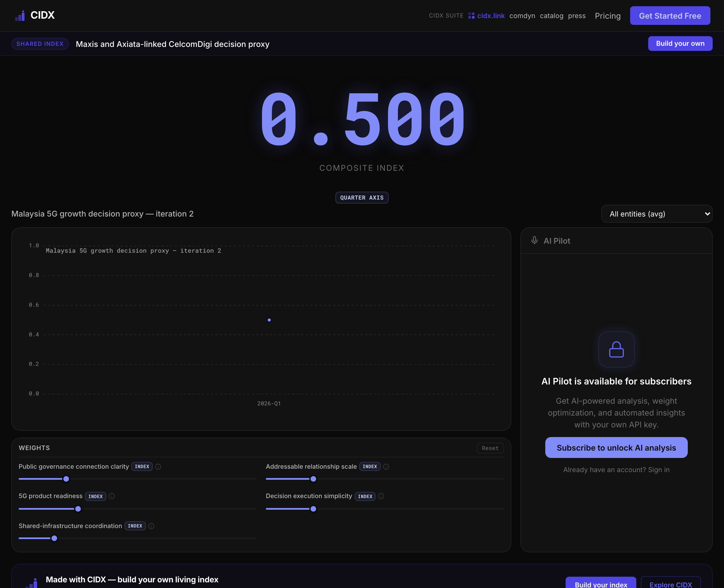
Task: Open info icon for Public governance connection clarity
Action: (x=158, y=467)
